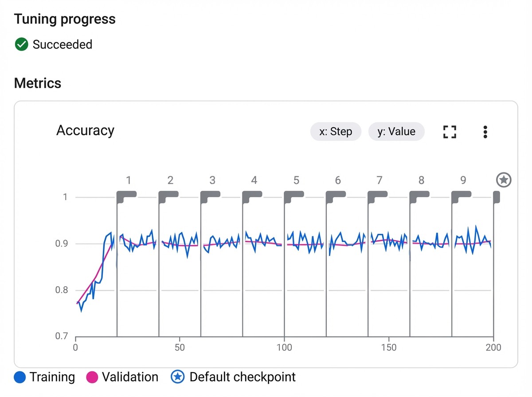
Task: Click the blue star icon beside Default checkpoint
Action: [x=177, y=377]
